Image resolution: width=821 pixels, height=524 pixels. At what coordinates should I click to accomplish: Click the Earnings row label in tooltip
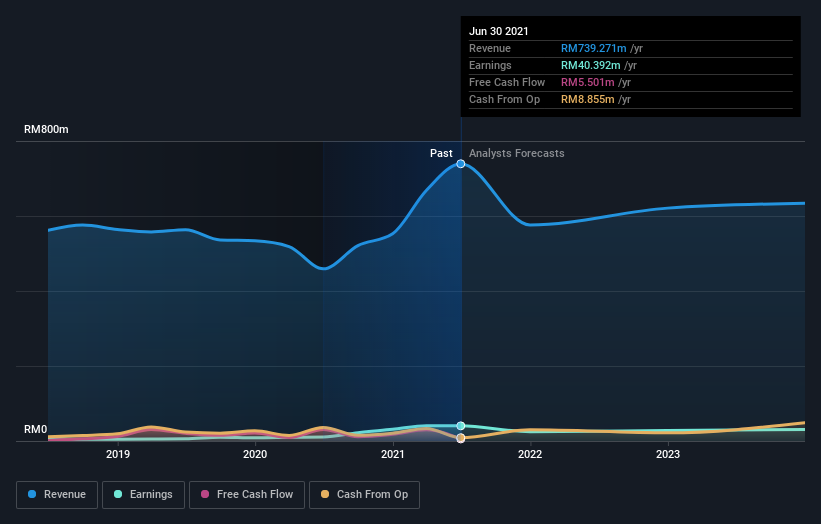490,65
